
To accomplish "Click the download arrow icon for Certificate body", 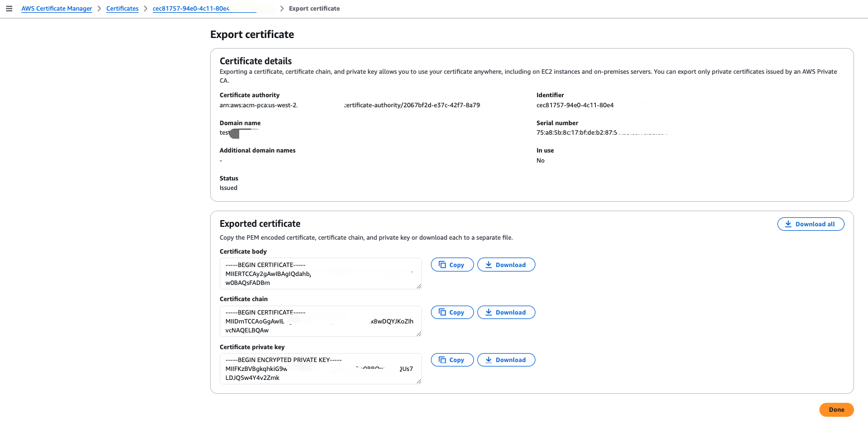I will (x=488, y=264).
